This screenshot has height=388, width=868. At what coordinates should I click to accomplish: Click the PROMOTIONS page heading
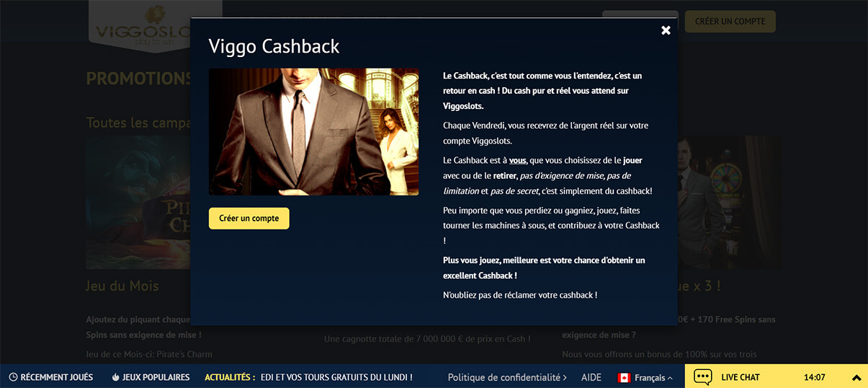point(138,79)
